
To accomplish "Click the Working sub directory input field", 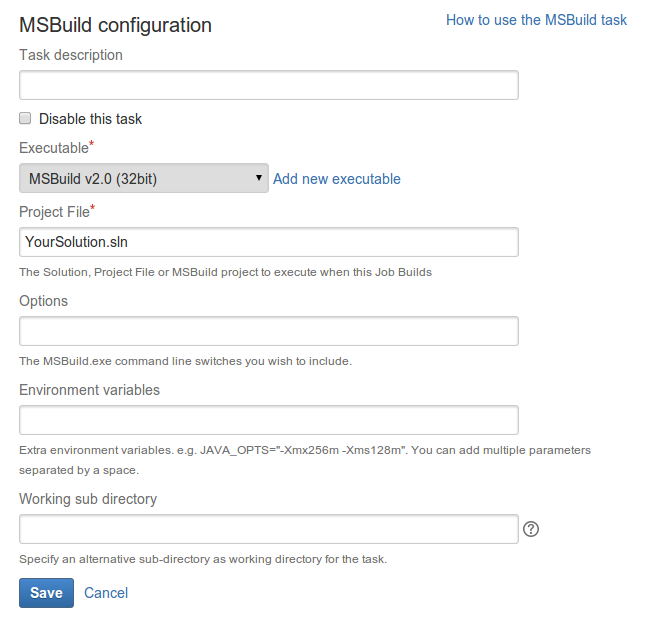I will (269, 529).
